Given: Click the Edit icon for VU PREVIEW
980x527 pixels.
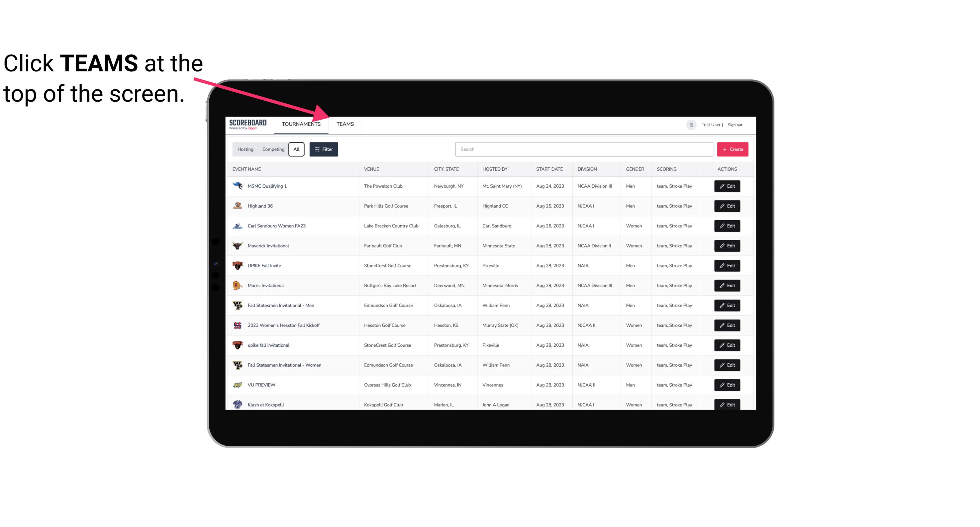Looking at the screenshot, I should tap(728, 384).
